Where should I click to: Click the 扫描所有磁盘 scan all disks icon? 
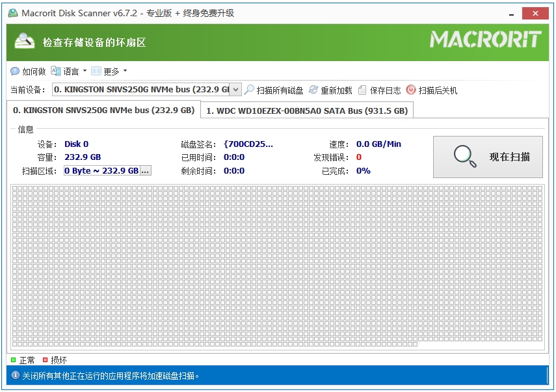coord(248,90)
